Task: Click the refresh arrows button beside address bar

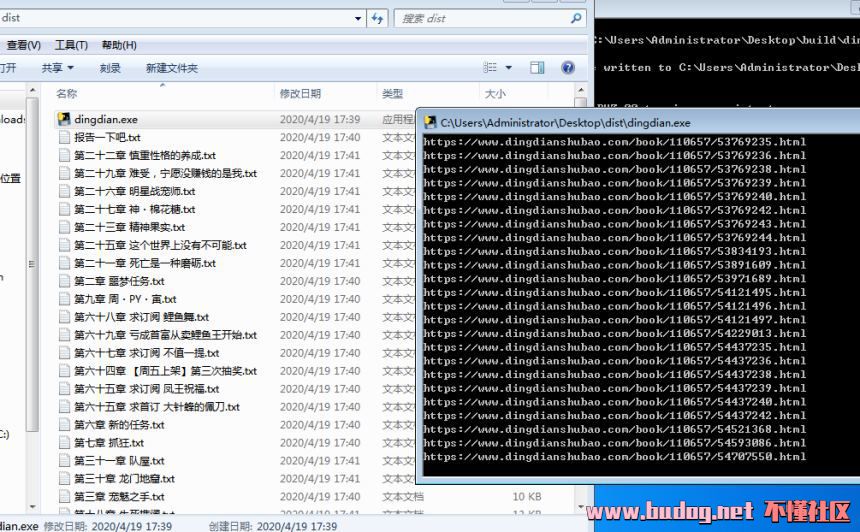Action: [x=377, y=18]
